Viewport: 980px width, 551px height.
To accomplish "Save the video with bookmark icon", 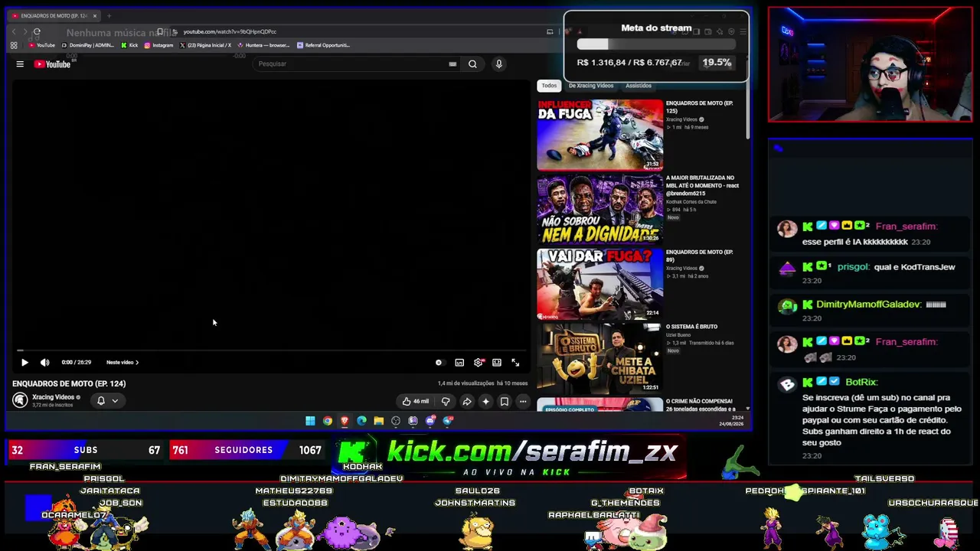I will [x=505, y=401].
